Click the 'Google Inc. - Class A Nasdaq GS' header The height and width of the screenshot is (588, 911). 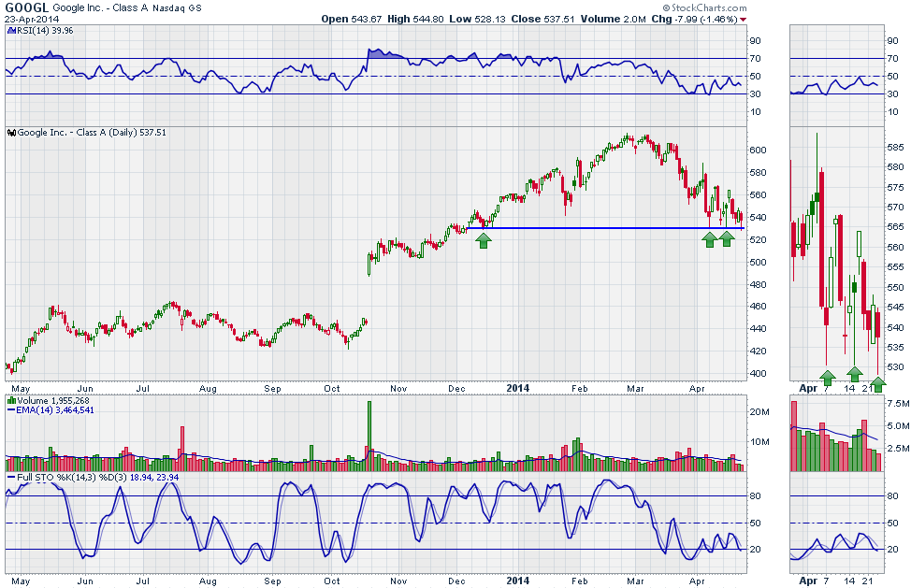[x=126, y=8]
